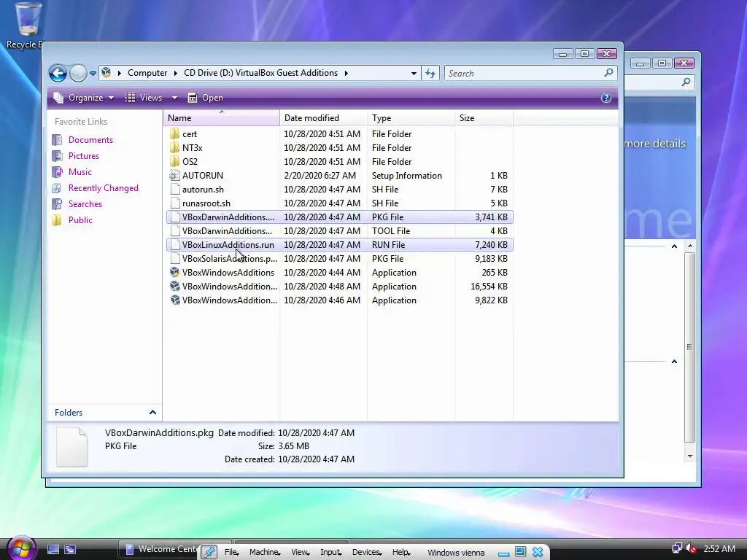Open the Views dropdown arrow

[174, 98]
